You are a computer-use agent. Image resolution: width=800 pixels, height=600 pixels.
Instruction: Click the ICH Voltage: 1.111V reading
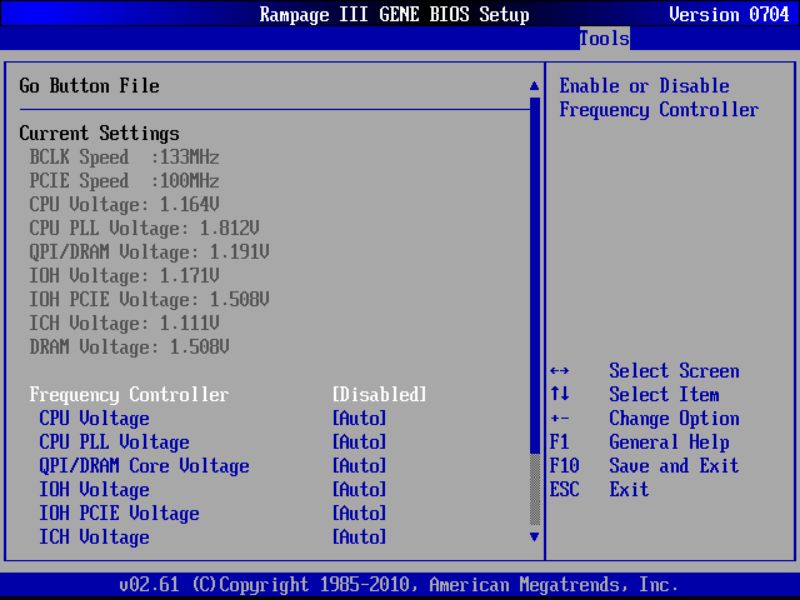tap(124, 323)
